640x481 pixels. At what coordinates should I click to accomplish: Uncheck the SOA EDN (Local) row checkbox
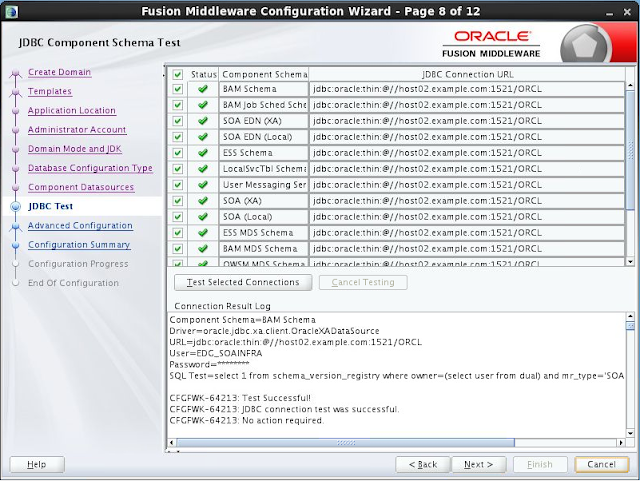tap(178, 137)
